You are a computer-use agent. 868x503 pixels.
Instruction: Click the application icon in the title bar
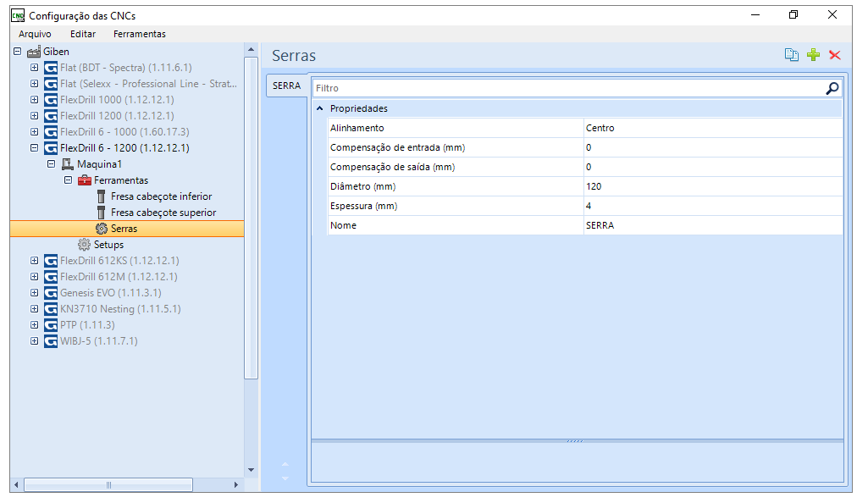19,15
